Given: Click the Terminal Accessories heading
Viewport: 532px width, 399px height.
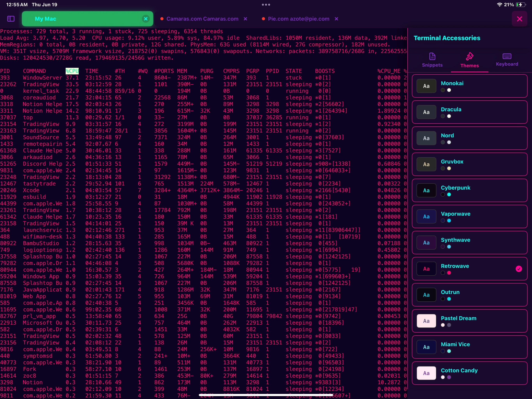Looking at the screenshot, I should coord(447,38).
